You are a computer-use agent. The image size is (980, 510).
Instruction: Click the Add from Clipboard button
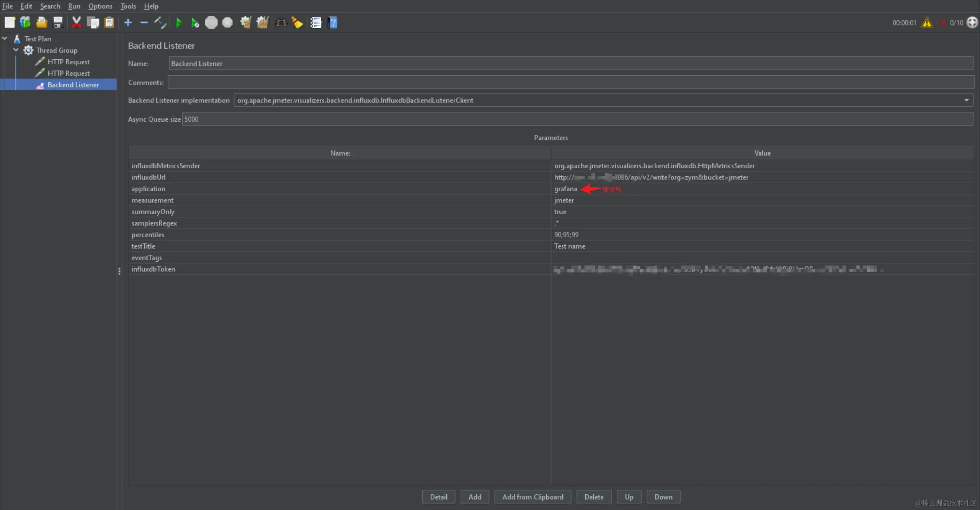click(532, 497)
